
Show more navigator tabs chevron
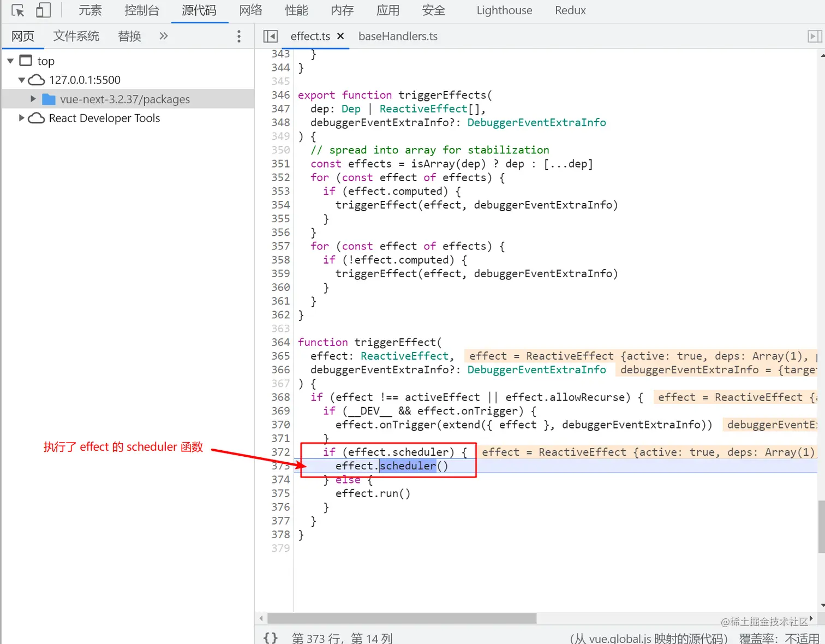coord(163,36)
